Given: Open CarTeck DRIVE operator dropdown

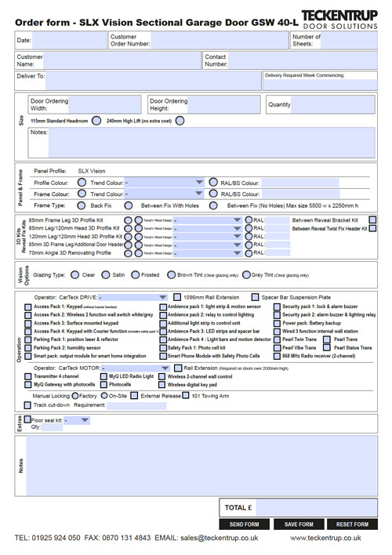Looking at the screenshot, I should coord(132,297).
